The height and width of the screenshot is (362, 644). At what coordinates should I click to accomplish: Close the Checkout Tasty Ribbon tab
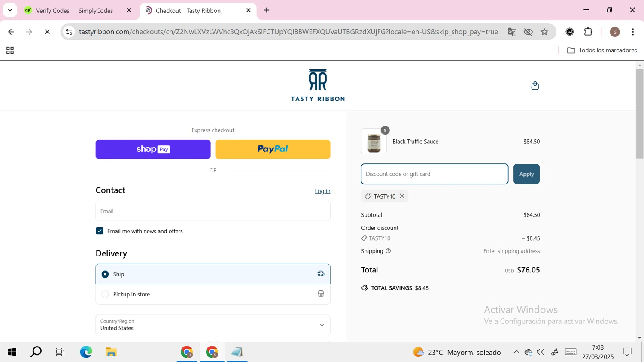248,10
